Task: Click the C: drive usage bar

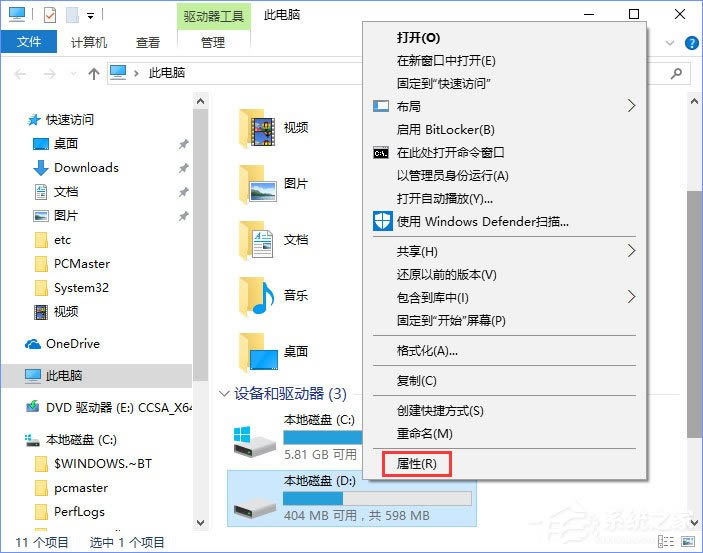Action: tap(322, 437)
